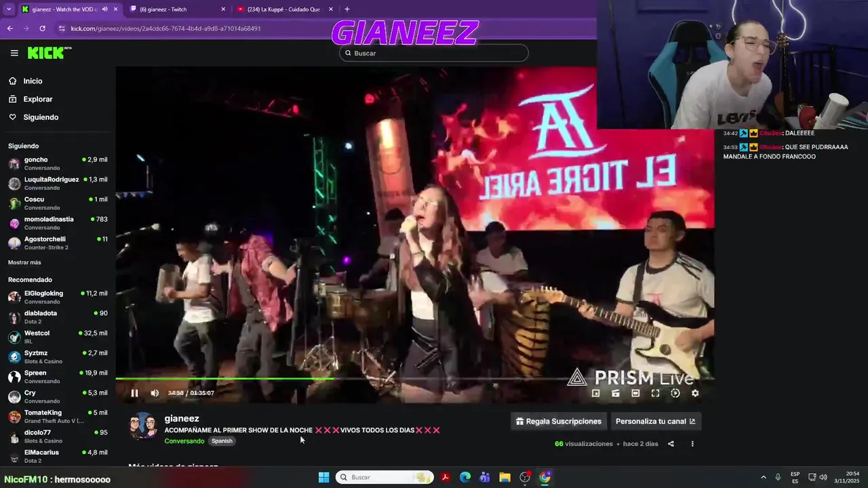Show hidden system tray icons chevron
Viewport: 868px width, 488px height.
click(x=763, y=477)
